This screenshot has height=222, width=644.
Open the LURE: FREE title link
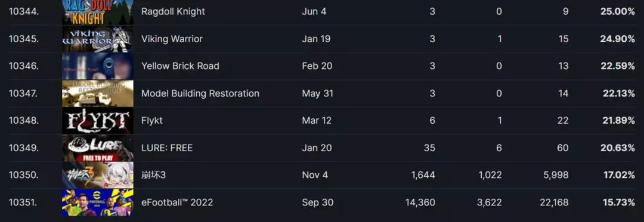click(167, 148)
